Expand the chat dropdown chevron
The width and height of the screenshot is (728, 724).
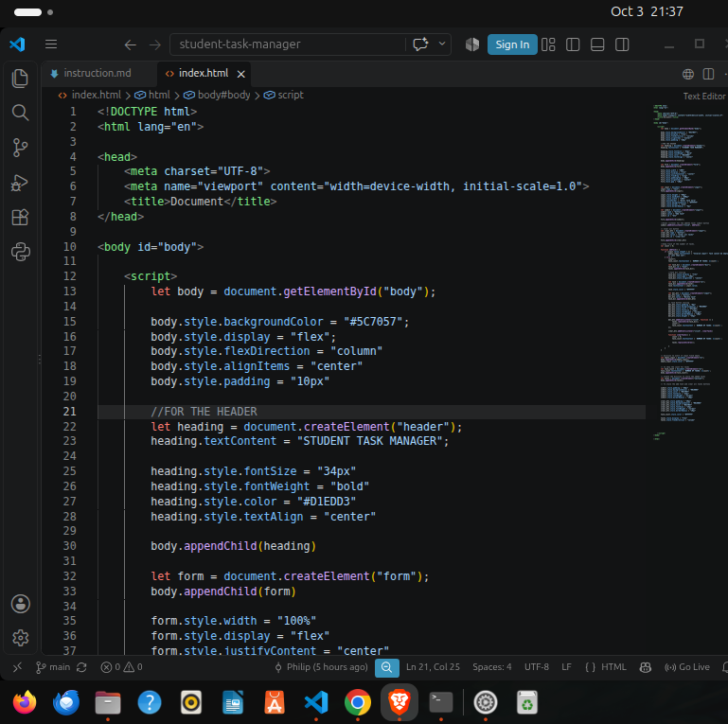442,44
